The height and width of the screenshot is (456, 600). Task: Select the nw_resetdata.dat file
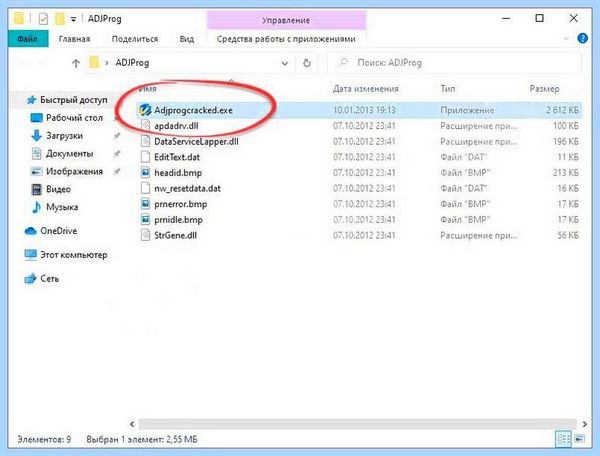[187, 189]
